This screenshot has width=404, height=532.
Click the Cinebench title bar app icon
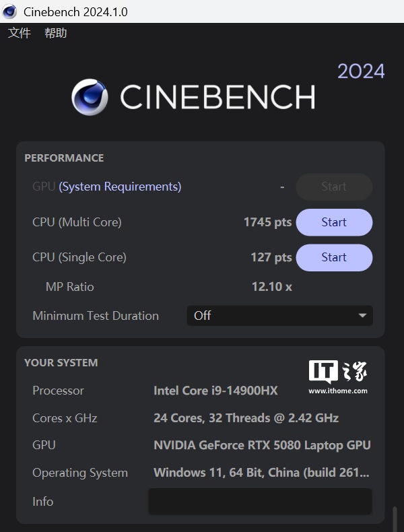(x=10, y=11)
